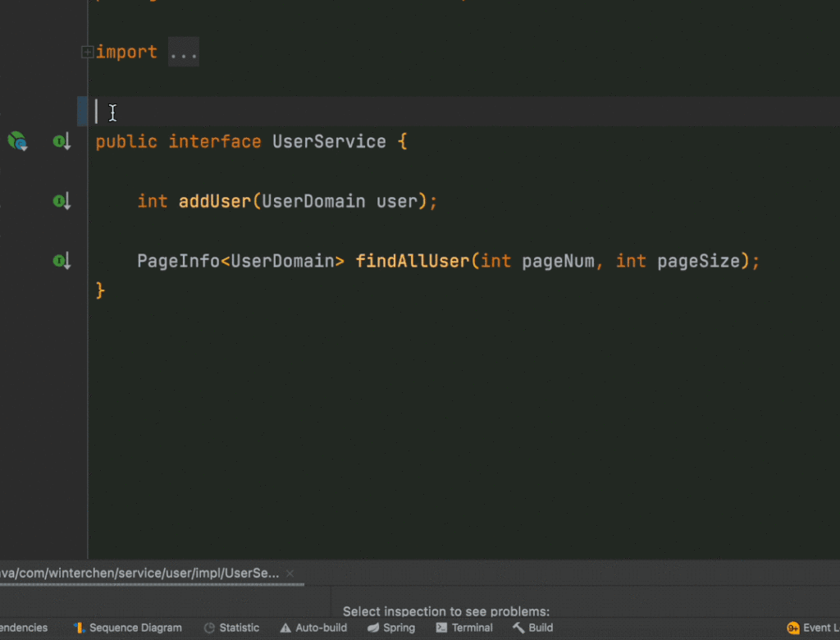
Task: Expand the folded import statements
Action: (86, 51)
